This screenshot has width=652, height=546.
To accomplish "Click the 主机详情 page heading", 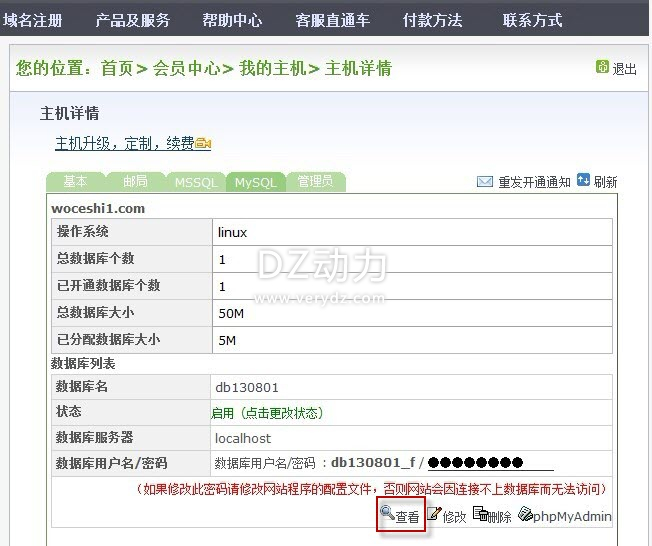I will (x=69, y=113).
